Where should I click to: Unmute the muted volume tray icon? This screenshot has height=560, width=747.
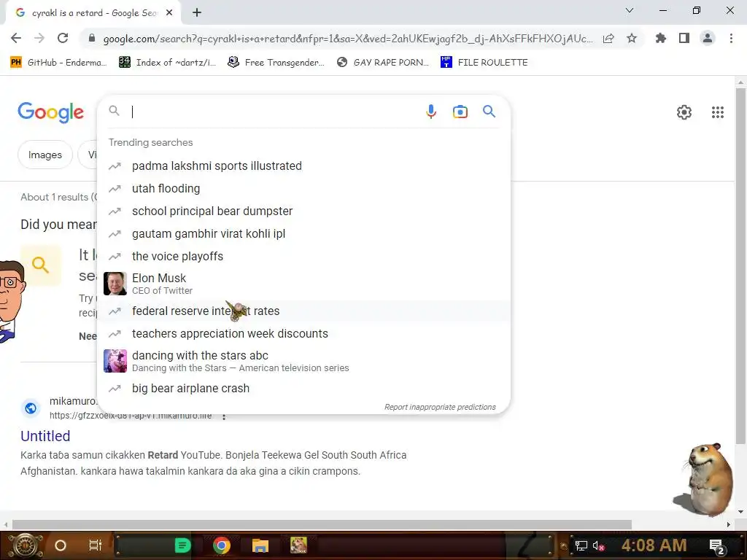(x=598, y=545)
